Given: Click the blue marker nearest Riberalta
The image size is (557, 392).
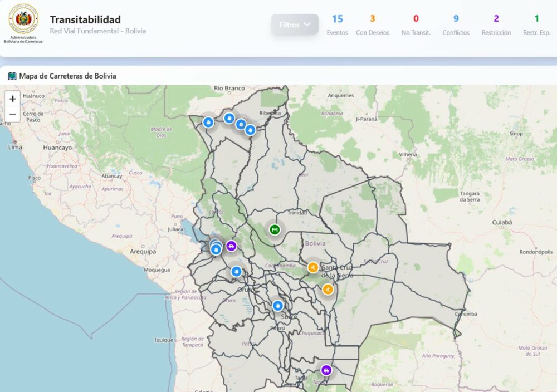Looking at the screenshot, I should (x=251, y=130).
